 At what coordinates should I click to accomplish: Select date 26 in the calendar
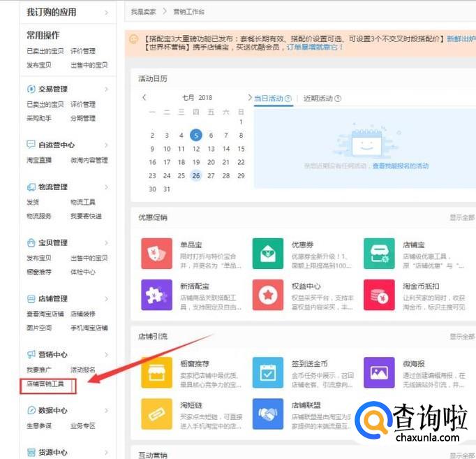(196, 175)
